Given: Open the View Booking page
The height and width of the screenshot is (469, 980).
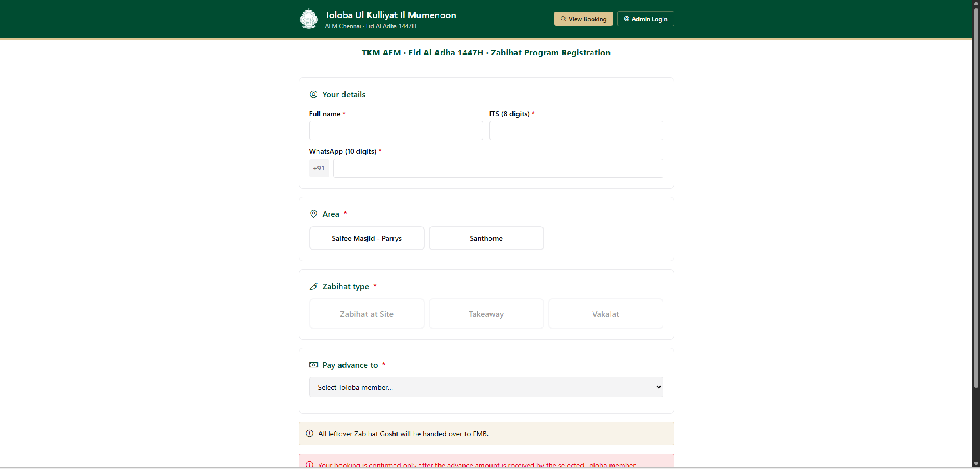Looking at the screenshot, I should tap(583, 19).
